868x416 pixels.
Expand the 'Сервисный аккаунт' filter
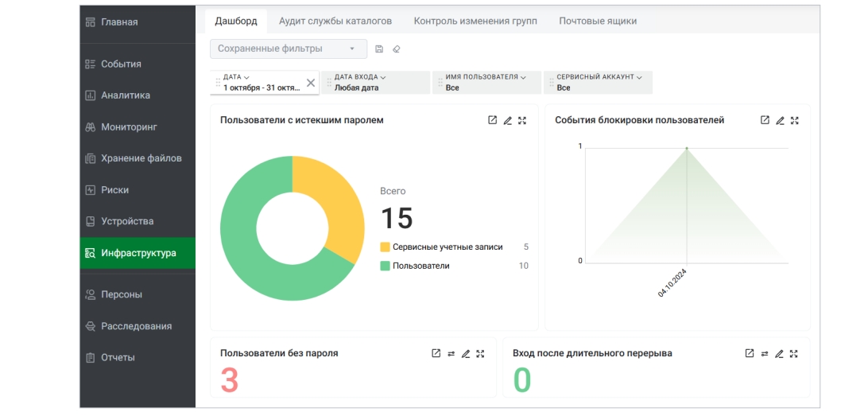[598, 83]
